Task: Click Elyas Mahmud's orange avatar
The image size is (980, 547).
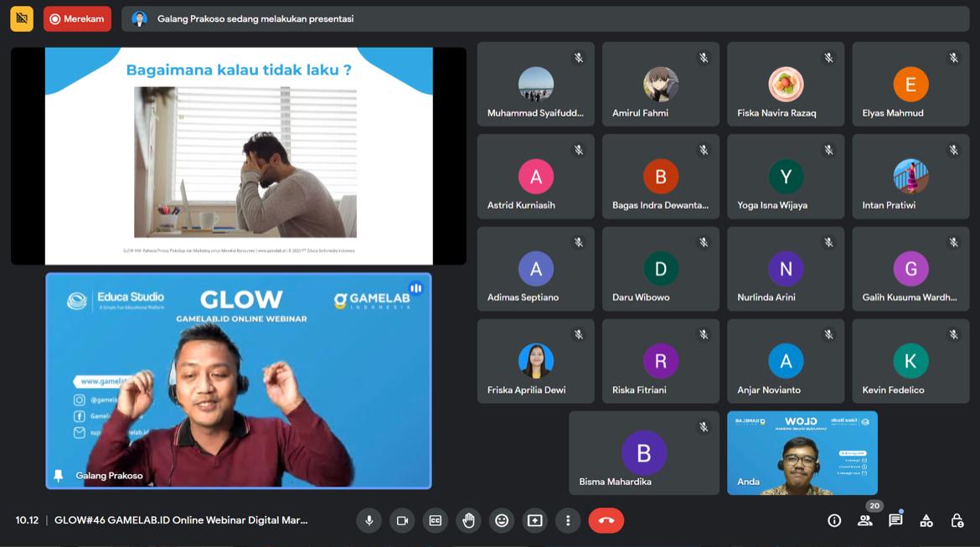Action: point(910,84)
